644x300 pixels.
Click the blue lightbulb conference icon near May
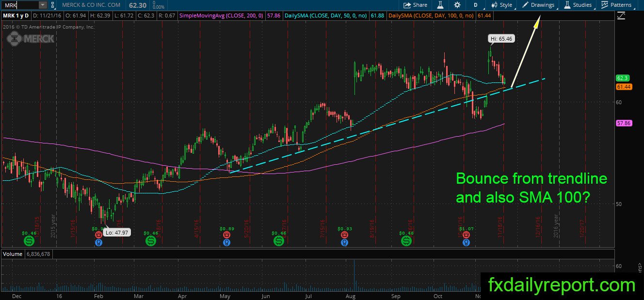click(x=226, y=242)
